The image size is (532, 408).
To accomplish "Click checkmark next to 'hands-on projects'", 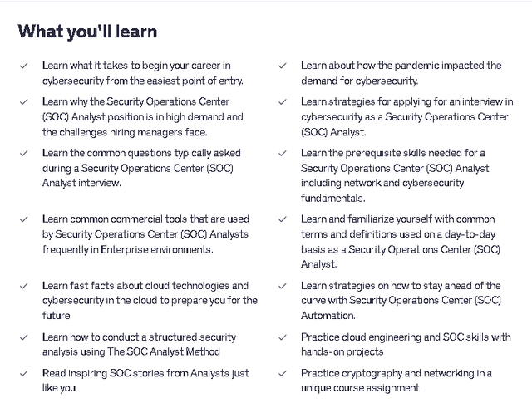I will point(283,337).
